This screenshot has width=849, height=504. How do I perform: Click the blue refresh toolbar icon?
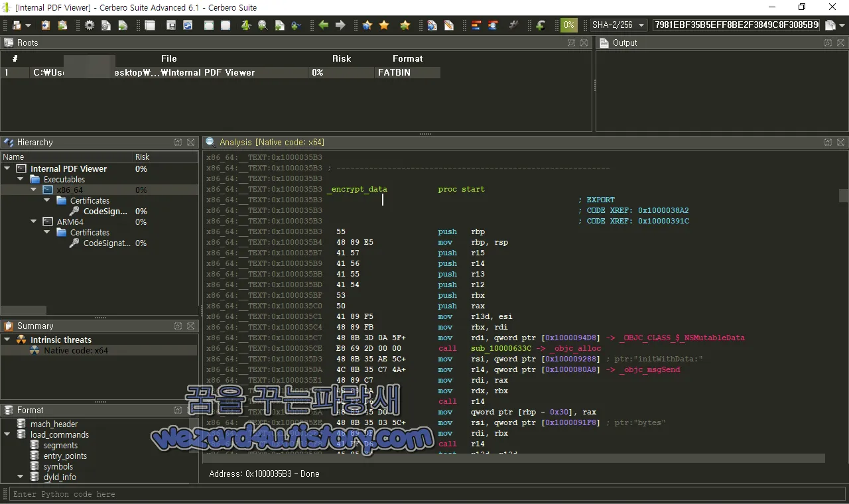[x=188, y=25]
